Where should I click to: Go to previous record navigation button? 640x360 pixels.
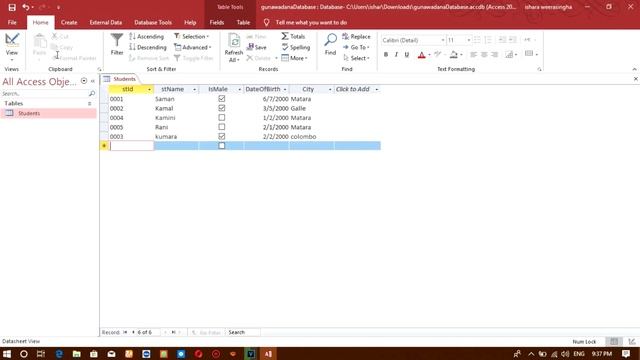click(133, 332)
